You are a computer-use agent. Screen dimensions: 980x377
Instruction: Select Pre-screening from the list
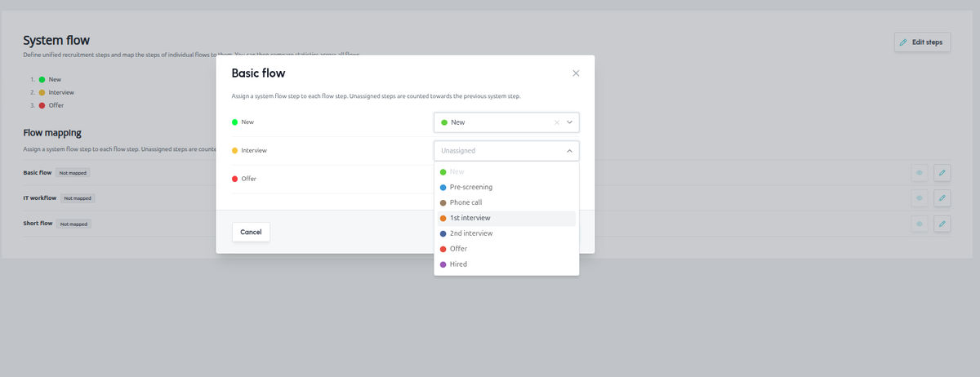click(506, 187)
